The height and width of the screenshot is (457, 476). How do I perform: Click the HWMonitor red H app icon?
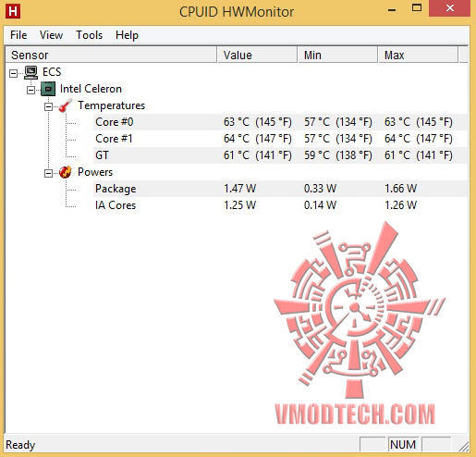coord(13,12)
